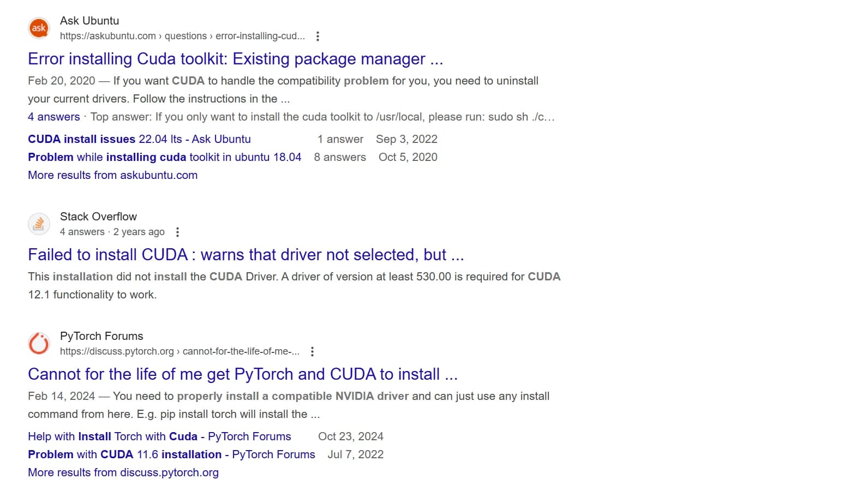The image size is (868, 497).
Task: Click the 'PyTorch Forums' site name text
Action: coord(101,336)
